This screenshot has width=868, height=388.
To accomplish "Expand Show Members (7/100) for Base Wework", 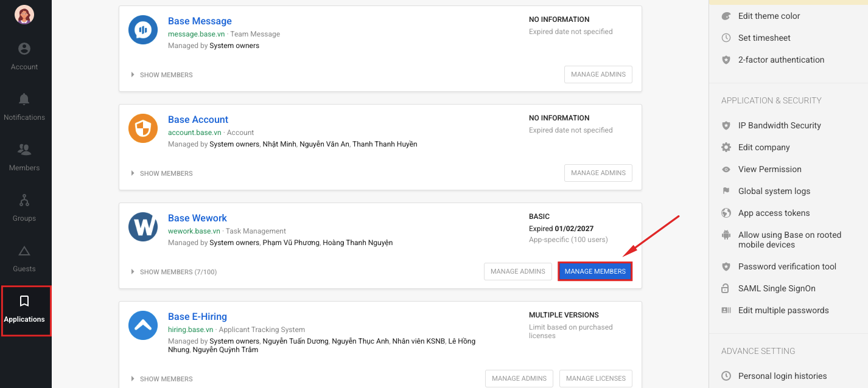I will [174, 272].
